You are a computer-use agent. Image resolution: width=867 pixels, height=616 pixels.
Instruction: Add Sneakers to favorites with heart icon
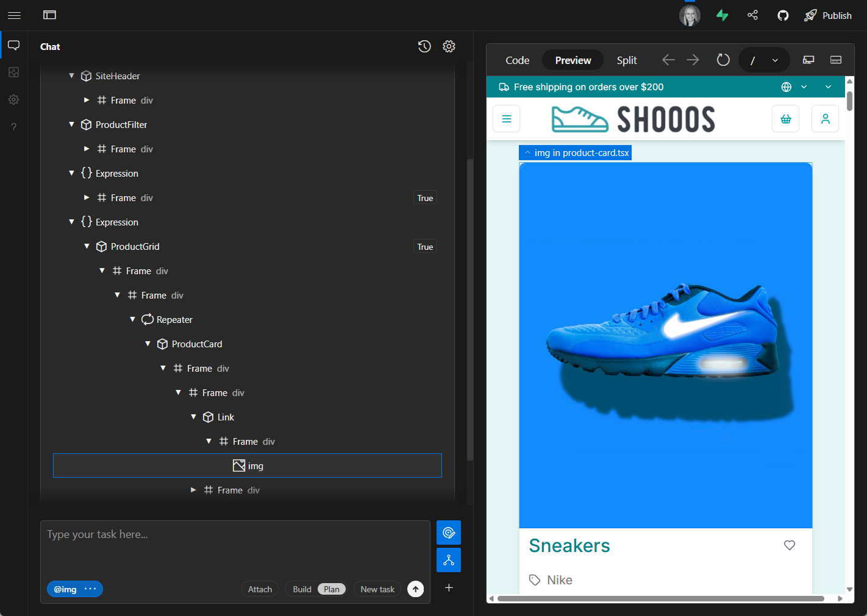click(790, 545)
